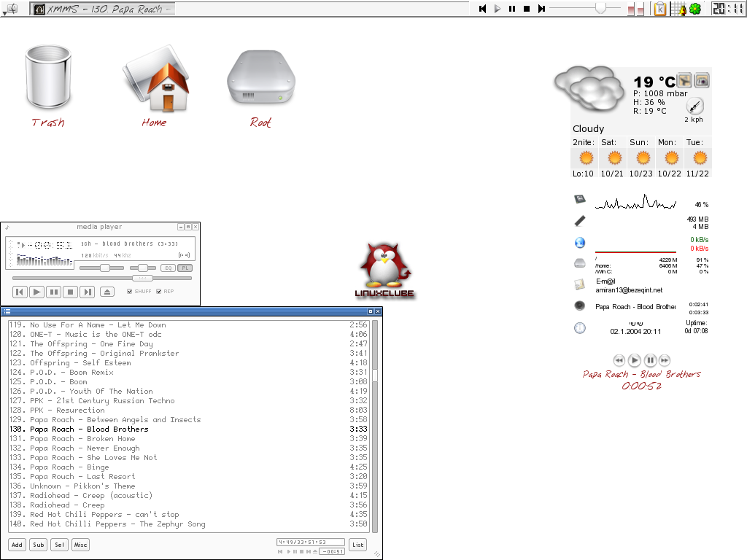Click play in media player window

pos(36,292)
